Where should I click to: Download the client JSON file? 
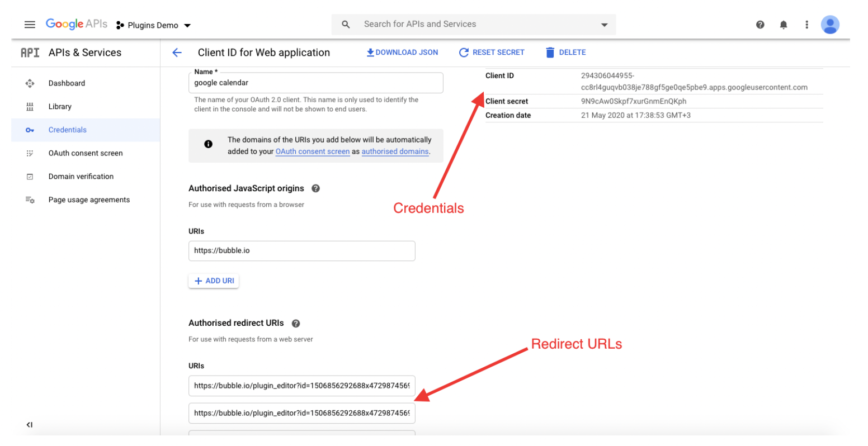pyautogui.click(x=402, y=53)
